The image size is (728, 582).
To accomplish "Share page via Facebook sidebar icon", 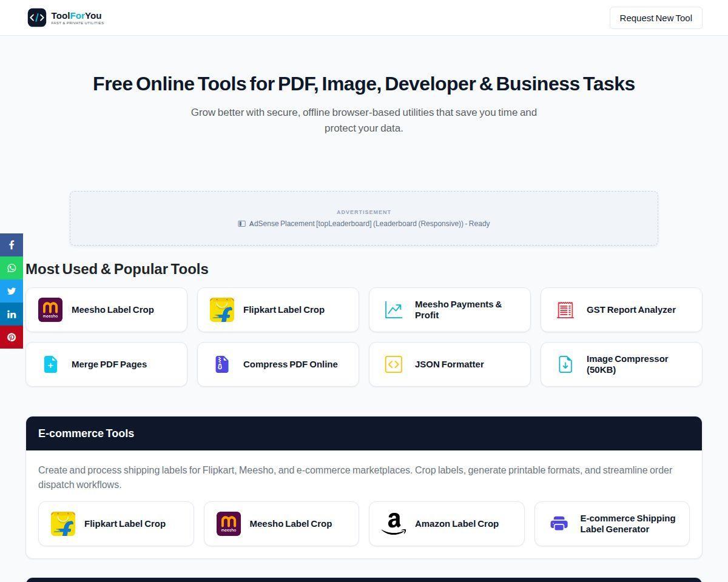I will pos(12,245).
